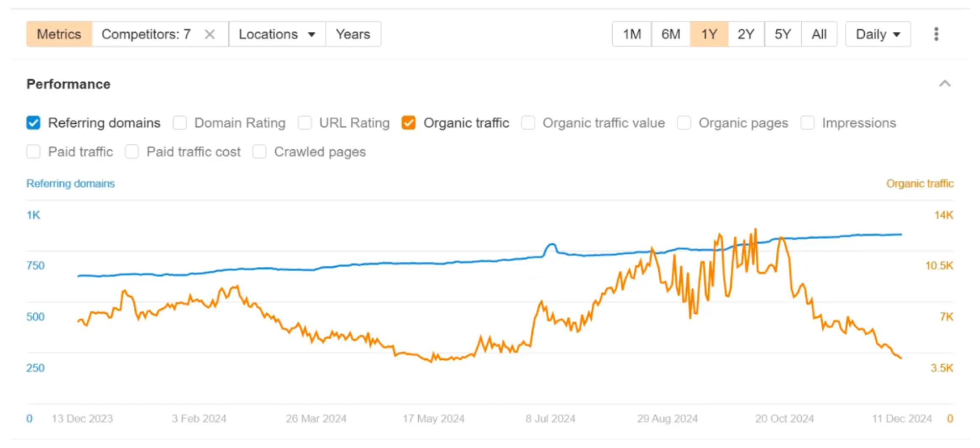Set the time range to 6M
The image size is (980, 448).
click(x=671, y=34)
